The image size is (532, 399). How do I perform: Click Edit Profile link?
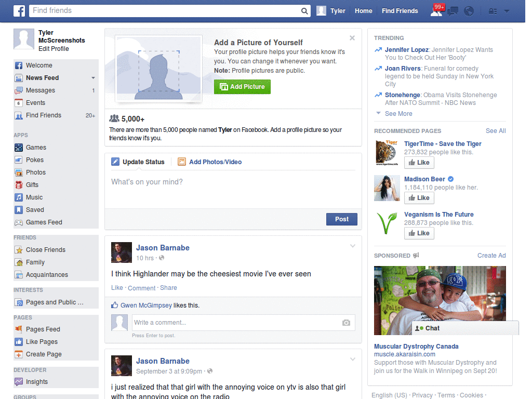[54, 49]
